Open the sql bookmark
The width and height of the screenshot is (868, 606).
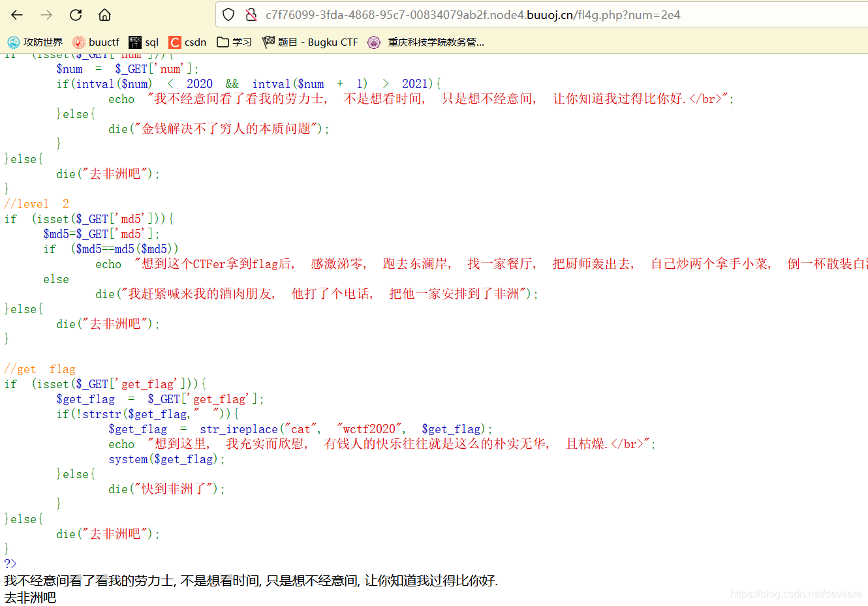144,42
